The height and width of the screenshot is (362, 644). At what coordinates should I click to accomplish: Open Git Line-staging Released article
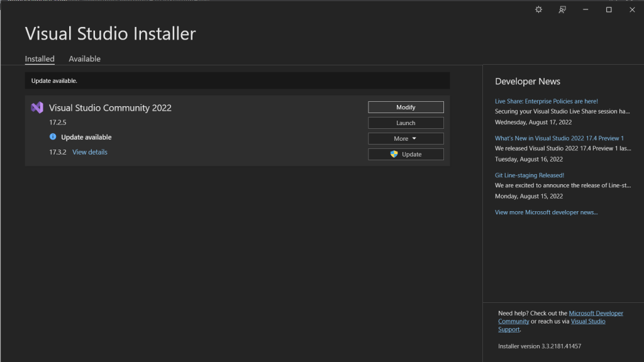click(x=530, y=175)
